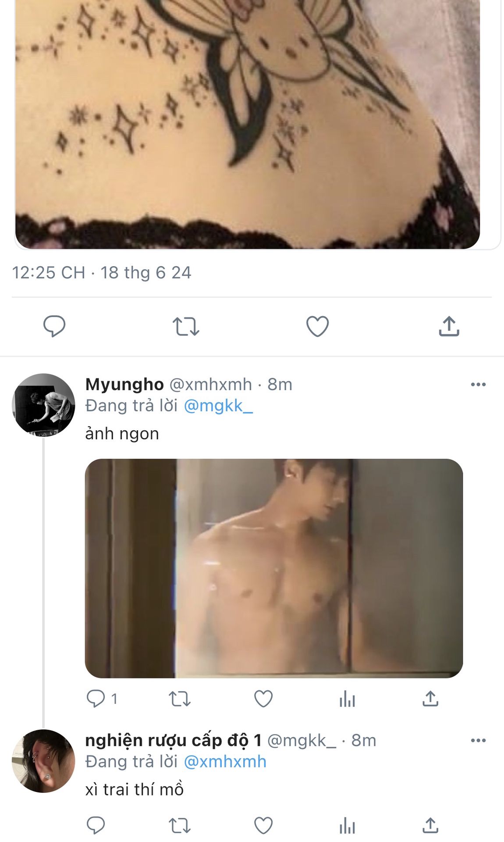Retweet the @mgkk_ comment
The height and width of the screenshot is (842, 504).
point(180,825)
